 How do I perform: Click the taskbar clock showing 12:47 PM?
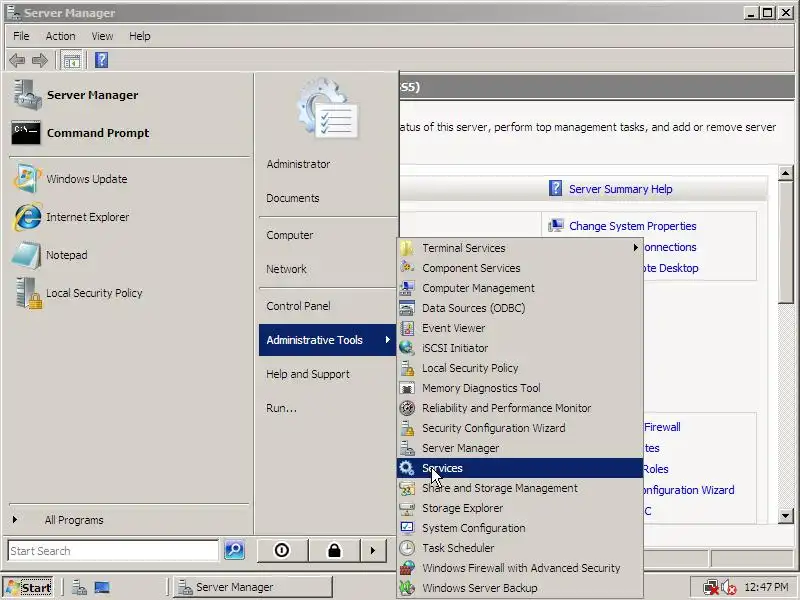(x=766, y=587)
